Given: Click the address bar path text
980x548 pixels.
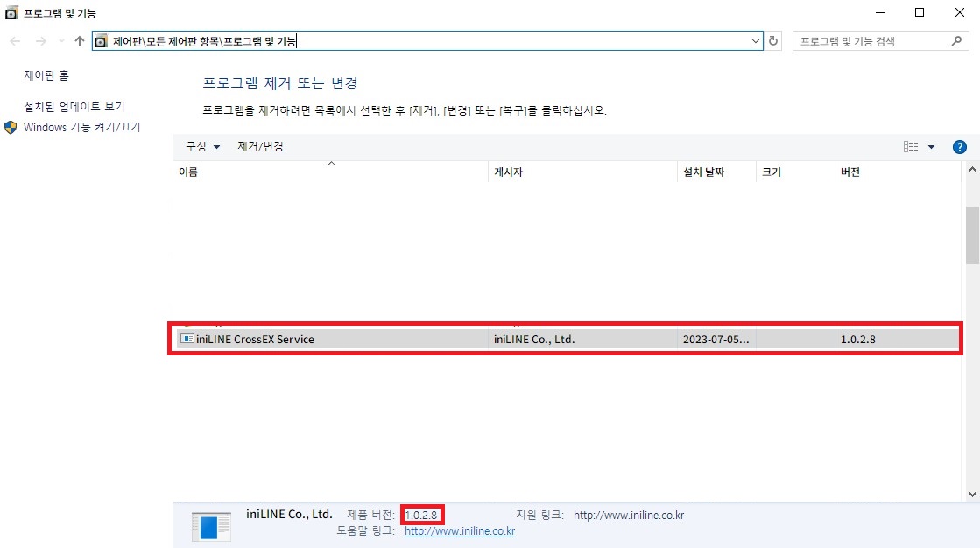Looking at the screenshot, I should coord(204,41).
